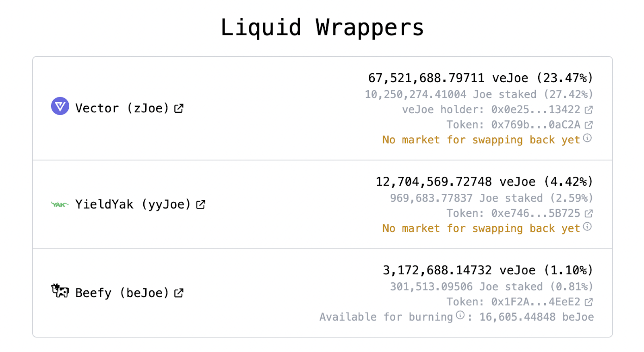
Task: Click the Beefy (beJoe) name link
Action: point(122,293)
